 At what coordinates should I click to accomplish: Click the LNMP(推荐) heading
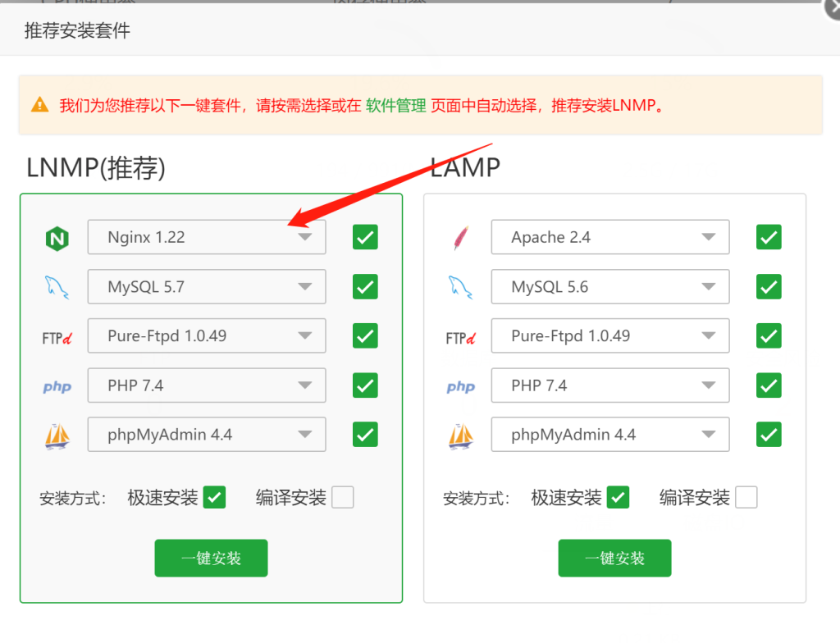[x=96, y=167]
